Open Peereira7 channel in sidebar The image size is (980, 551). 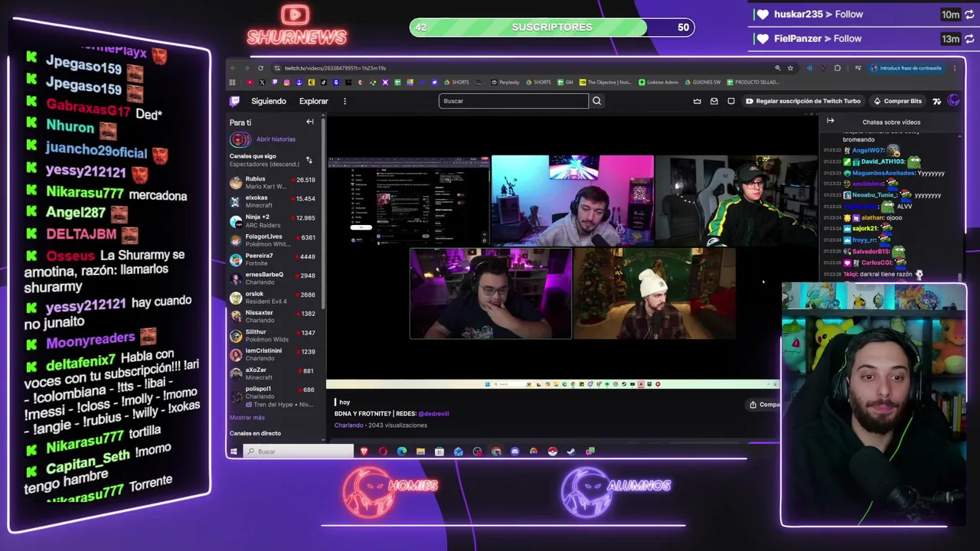(x=273, y=259)
